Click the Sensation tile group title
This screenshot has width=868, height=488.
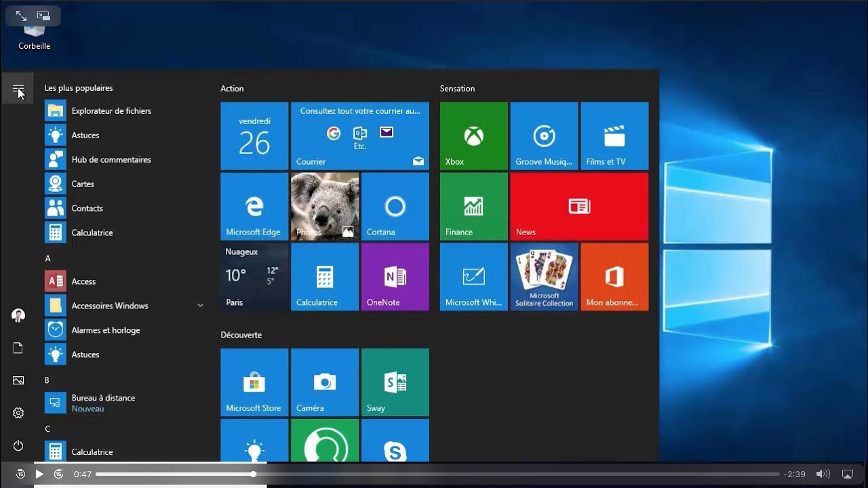(457, 89)
